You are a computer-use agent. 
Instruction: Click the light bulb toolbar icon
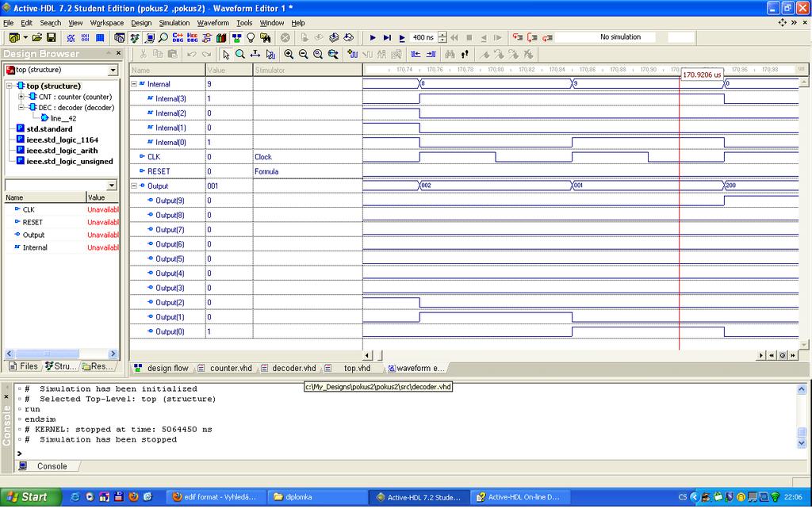(x=251, y=37)
